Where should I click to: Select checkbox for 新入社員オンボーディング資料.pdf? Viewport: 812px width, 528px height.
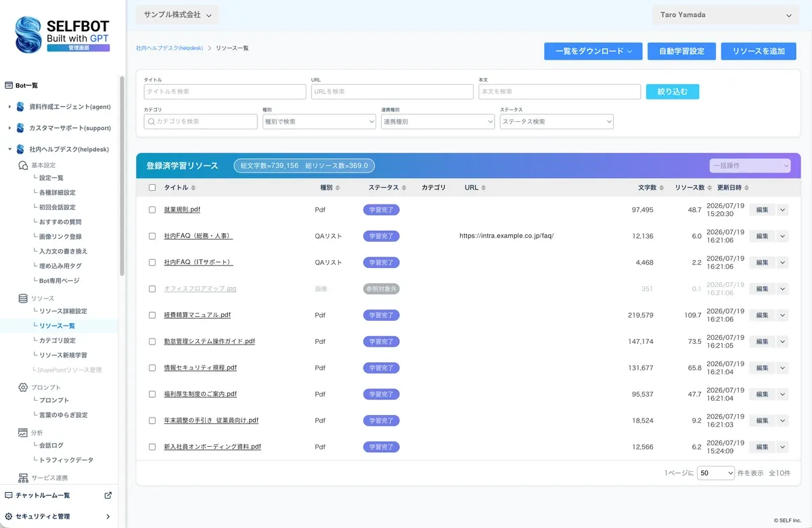point(152,447)
